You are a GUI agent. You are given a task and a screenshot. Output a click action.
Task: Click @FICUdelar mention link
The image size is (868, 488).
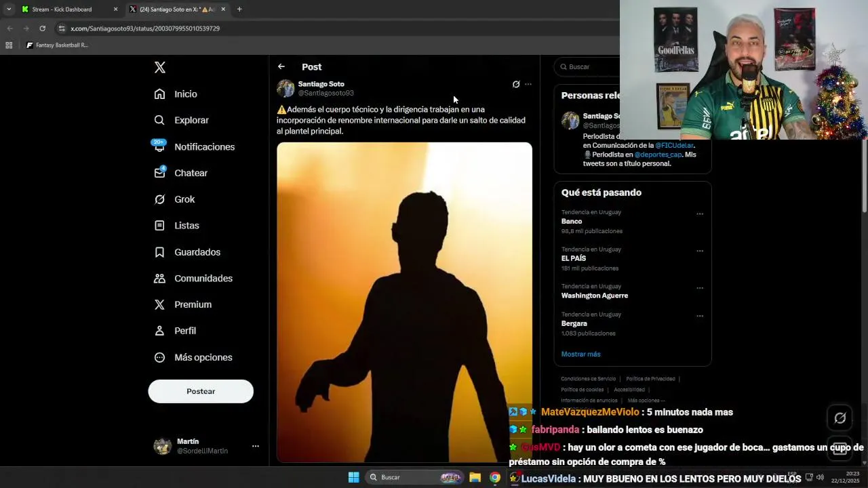pyautogui.click(x=674, y=145)
